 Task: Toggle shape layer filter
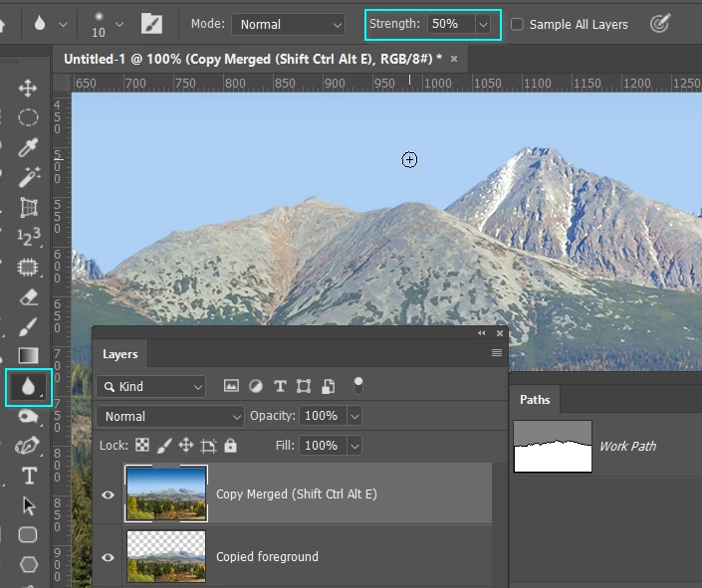tap(304, 386)
